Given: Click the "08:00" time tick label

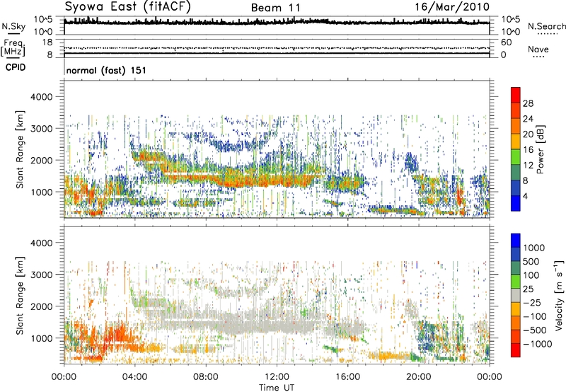Looking at the screenshot, I should click(x=206, y=377).
